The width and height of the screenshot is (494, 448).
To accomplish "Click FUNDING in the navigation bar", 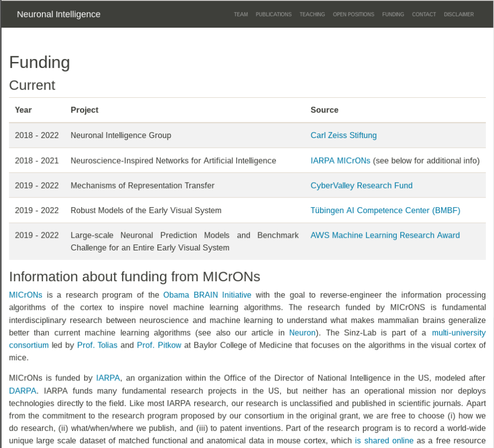I will coord(393,15).
